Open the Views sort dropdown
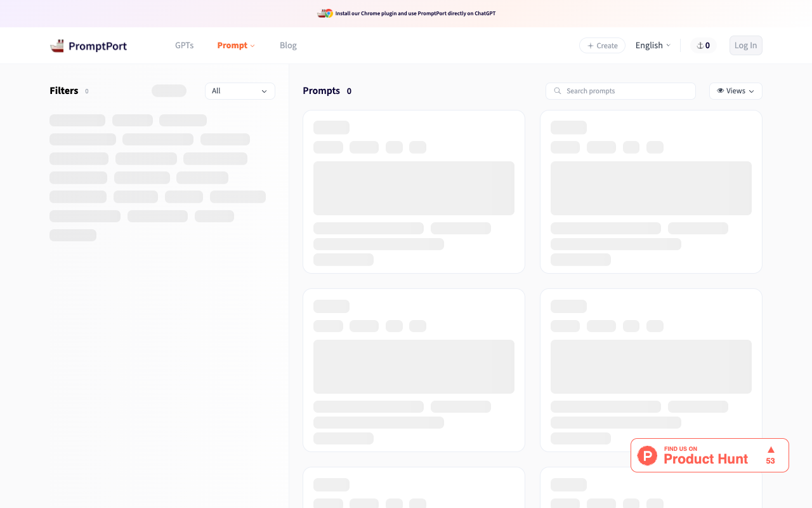Screen dimensions: 812x508 [x=736, y=91]
